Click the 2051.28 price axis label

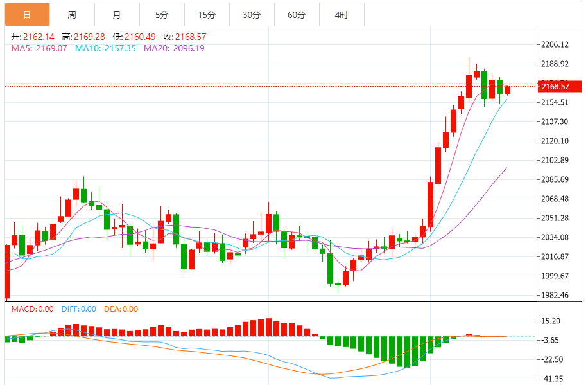click(555, 219)
